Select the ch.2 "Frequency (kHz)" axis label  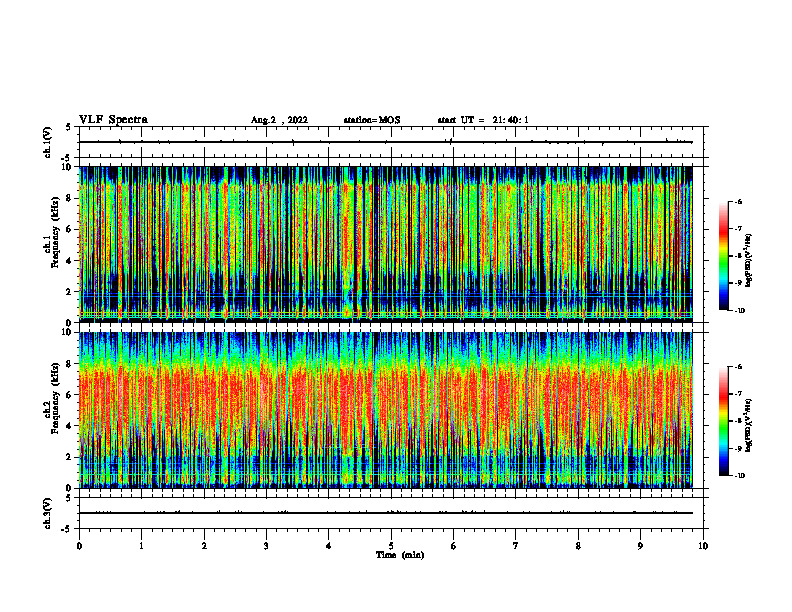coord(55,398)
